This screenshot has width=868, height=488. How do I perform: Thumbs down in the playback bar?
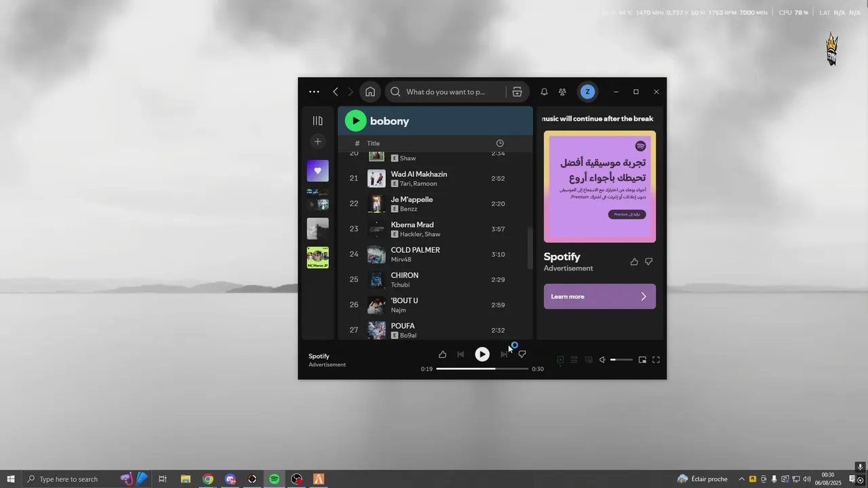coord(522,354)
